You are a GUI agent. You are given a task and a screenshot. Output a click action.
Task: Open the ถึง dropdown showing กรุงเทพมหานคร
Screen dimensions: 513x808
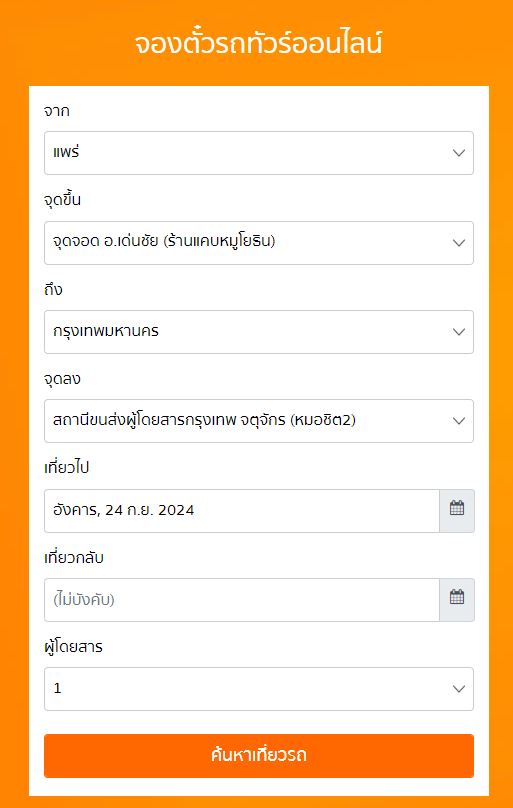[x=259, y=332]
